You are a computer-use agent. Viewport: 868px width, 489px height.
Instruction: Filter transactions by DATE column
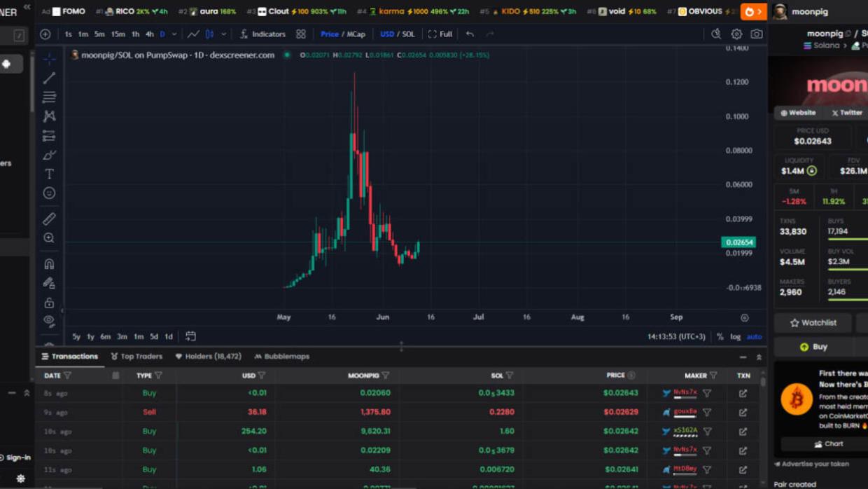tap(67, 376)
